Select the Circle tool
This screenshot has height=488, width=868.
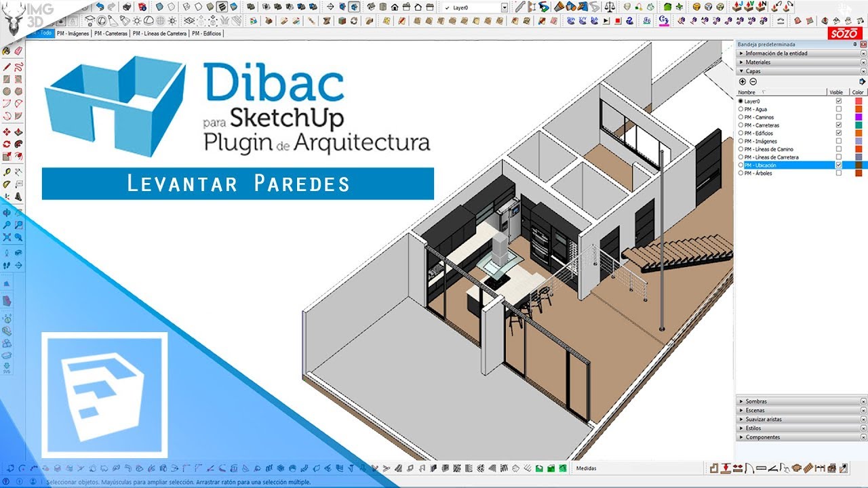point(6,91)
